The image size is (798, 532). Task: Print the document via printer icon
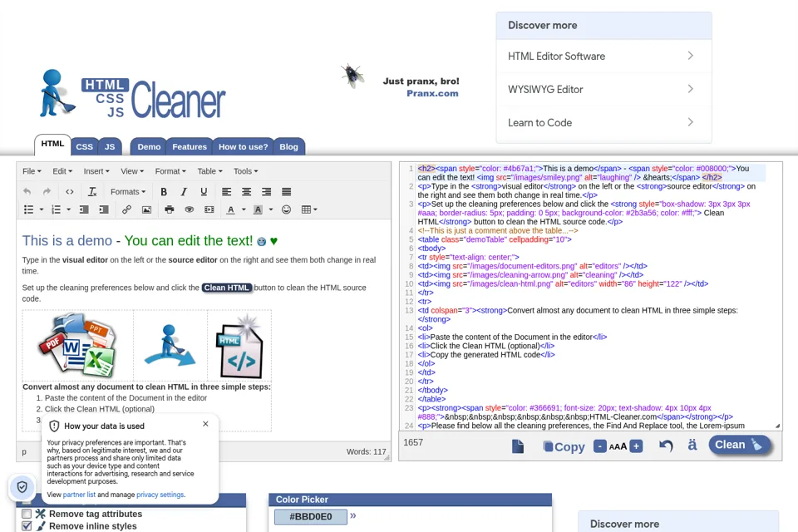click(170, 209)
